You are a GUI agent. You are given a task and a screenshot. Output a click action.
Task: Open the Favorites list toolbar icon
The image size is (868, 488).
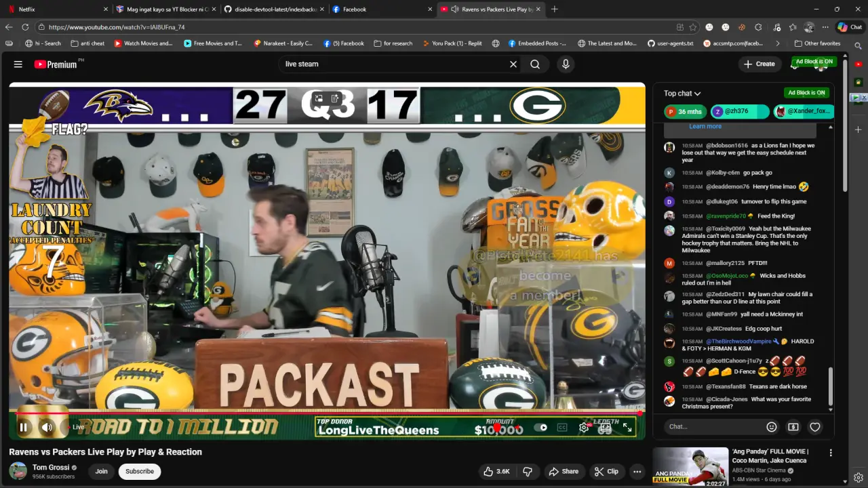tap(793, 27)
